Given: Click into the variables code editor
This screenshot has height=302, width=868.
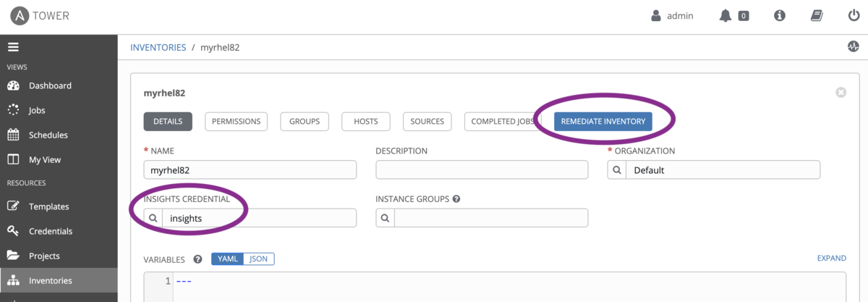Looking at the screenshot, I should pyautogui.click(x=509, y=288).
